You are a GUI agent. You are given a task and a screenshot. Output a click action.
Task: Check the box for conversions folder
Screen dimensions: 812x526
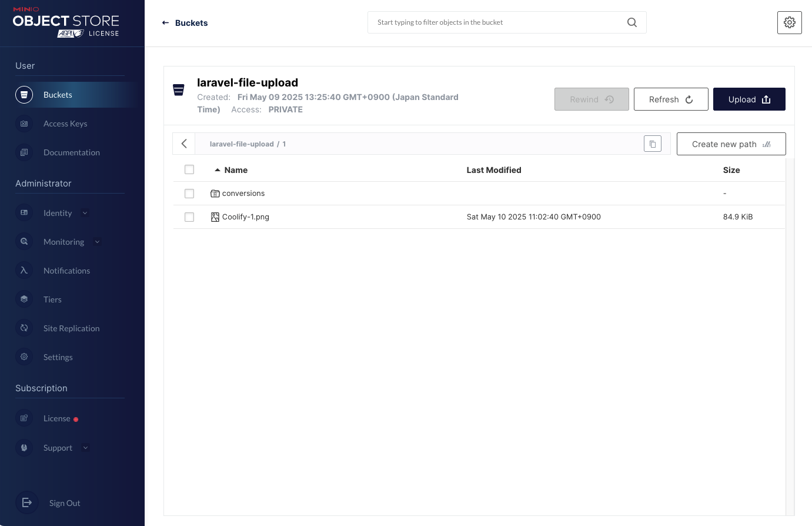189,194
